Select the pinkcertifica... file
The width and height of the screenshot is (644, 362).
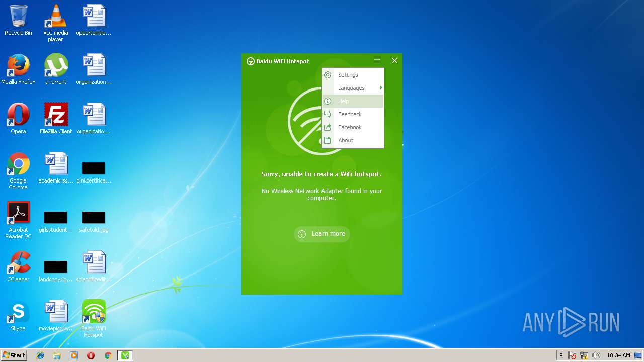click(x=93, y=171)
